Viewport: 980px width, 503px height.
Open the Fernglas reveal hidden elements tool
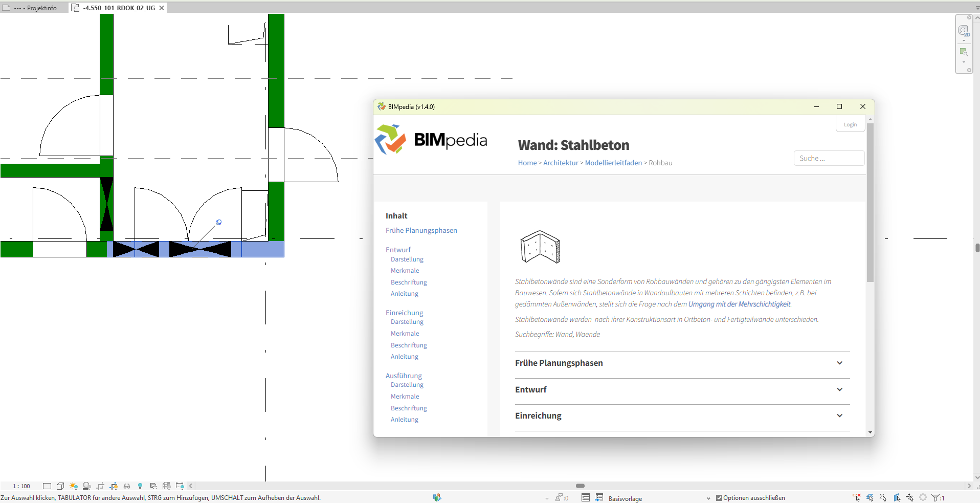click(126, 486)
